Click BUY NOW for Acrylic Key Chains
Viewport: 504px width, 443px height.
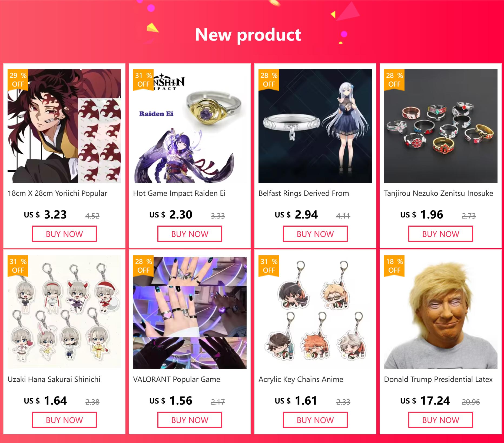click(x=315, y=420)
